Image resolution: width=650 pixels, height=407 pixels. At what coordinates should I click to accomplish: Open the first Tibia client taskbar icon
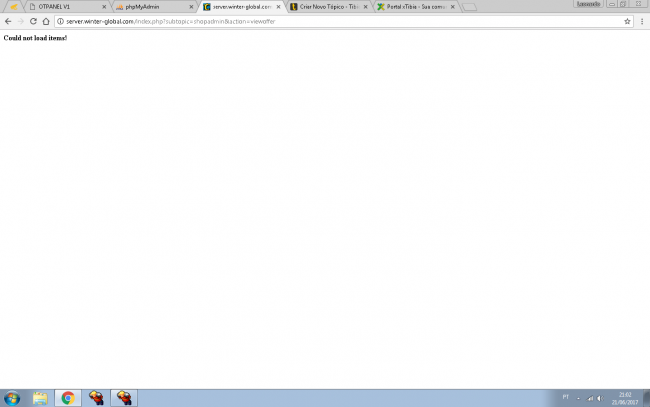click(x=96, y=398)
